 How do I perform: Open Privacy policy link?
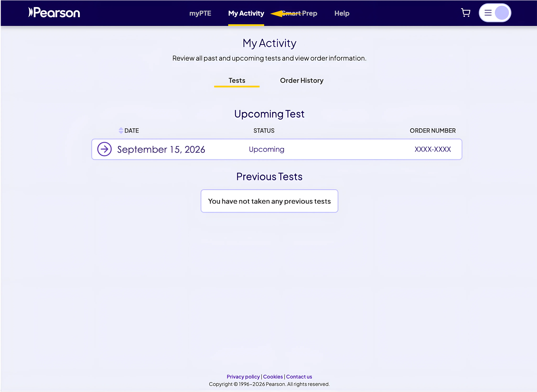(243, 377)
